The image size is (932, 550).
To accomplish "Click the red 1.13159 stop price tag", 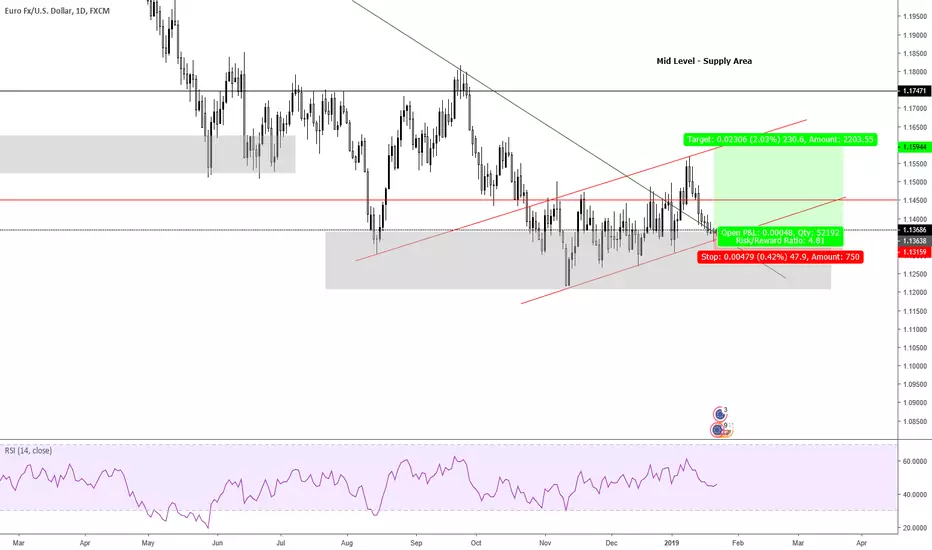I will tap(915, 252).
